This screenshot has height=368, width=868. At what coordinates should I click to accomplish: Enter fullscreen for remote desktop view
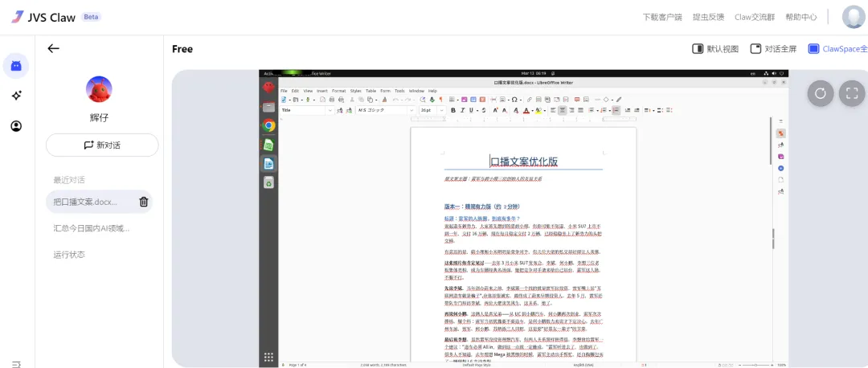[852, 93]
